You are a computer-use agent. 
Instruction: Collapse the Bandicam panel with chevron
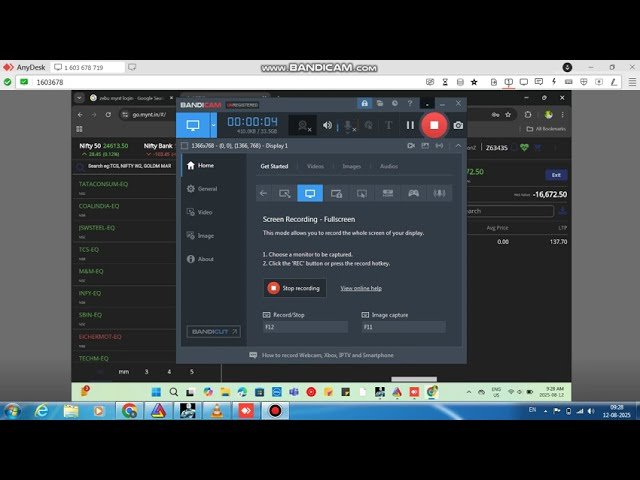(x=458, y=146)
